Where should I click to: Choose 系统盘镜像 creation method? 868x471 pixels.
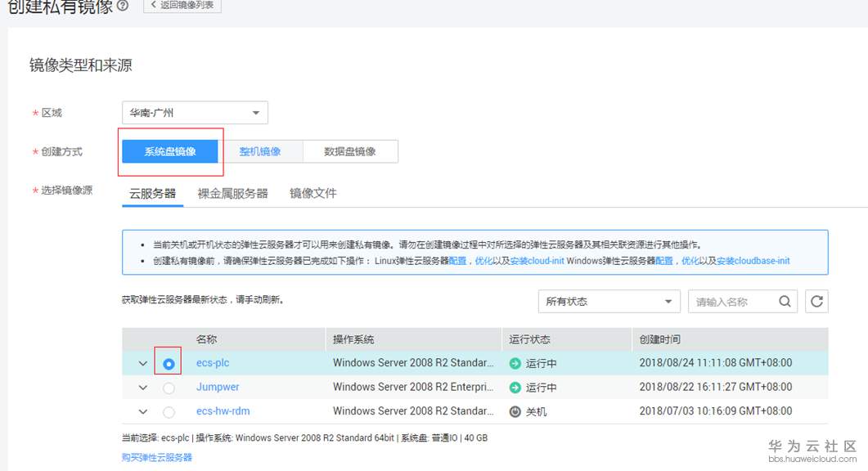(x=170, y=151)
